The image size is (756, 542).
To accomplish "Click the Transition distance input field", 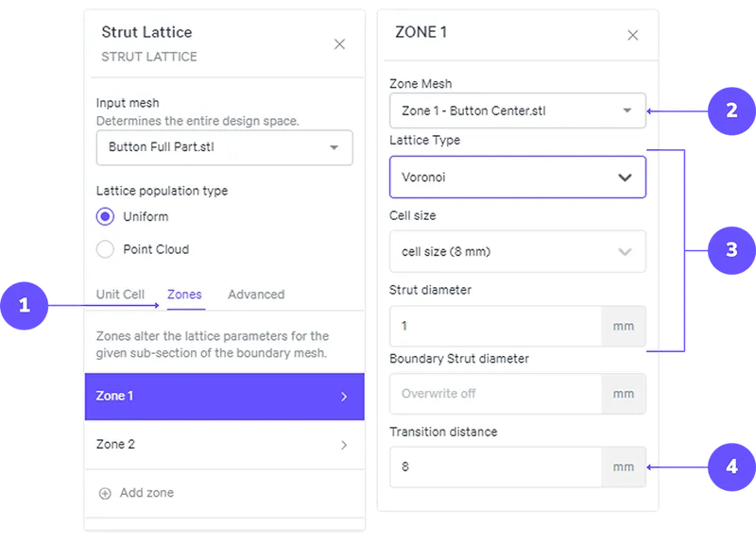I will click(x=495, y=466).
